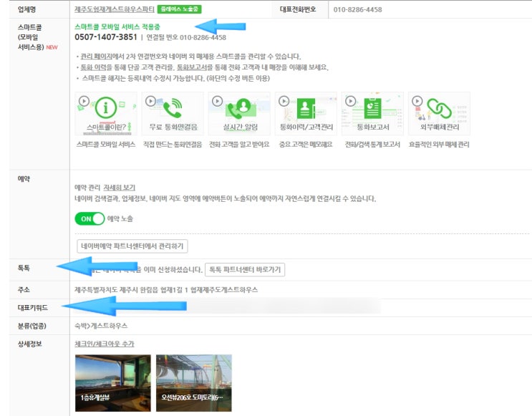The image size is (532, 416).
Task: Open the 오션뷰206호 도미토리 photo thumbnail
Action: (194, 383)
